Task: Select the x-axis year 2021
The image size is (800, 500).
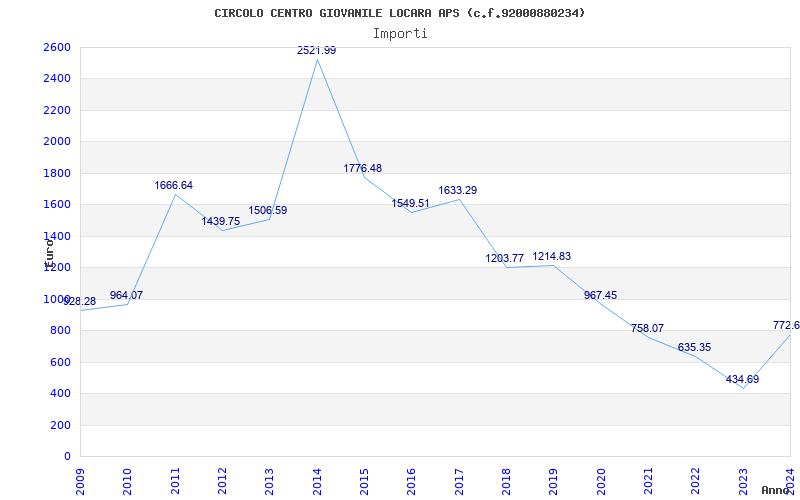Action: [648, 482]
